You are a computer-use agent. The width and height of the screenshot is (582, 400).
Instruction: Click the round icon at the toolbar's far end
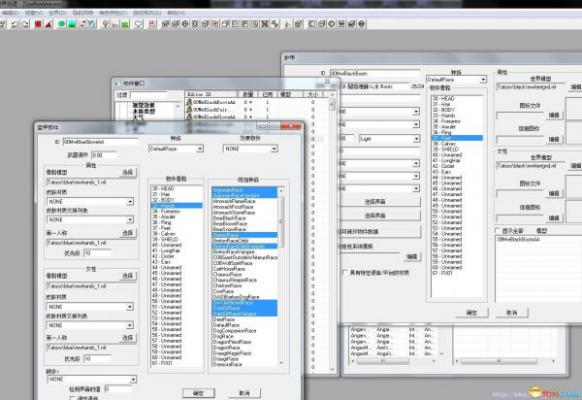point(362,24)
